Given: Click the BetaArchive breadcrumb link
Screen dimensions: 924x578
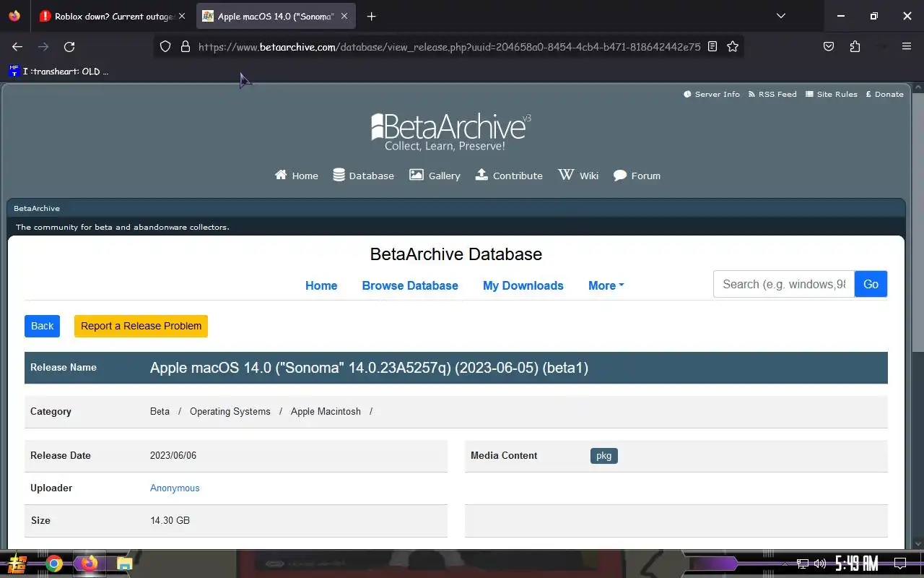Looking at the screenshot, I should (37, 208).
